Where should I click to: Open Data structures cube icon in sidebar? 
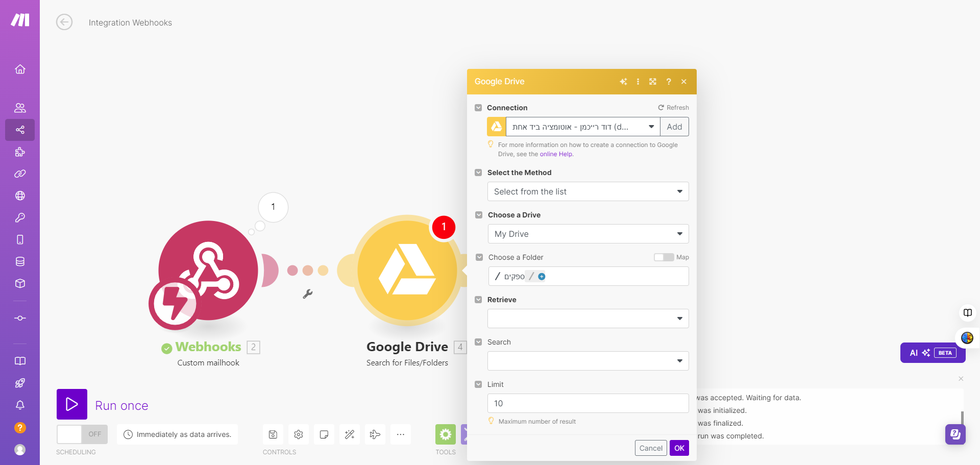pos(20,283)
